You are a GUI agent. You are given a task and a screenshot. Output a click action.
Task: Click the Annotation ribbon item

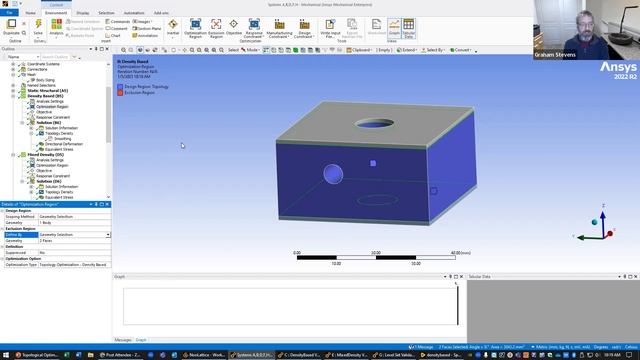point(145,36)
